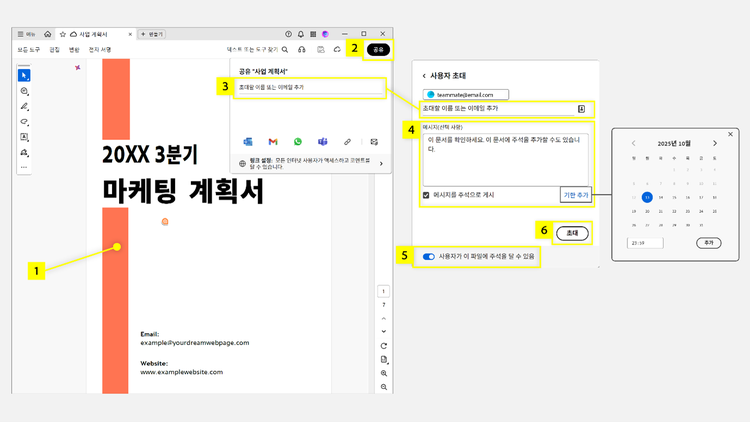Screen dimensions: 750x422
Task: Go to previous page with up chevron
Action: [x=384, y=318]
